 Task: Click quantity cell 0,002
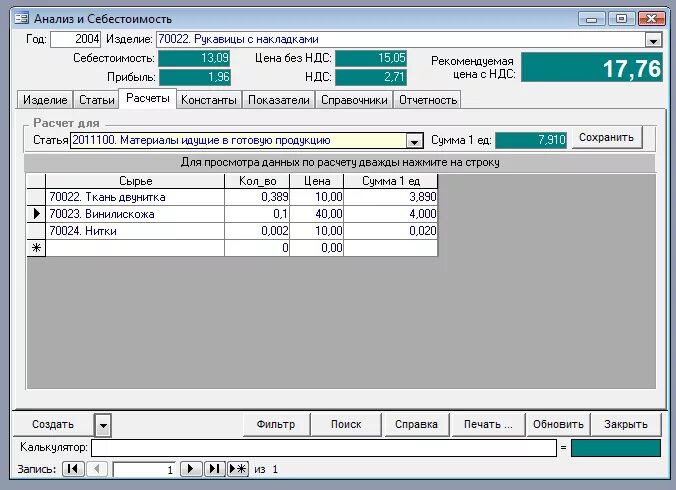tap(257, 231)
